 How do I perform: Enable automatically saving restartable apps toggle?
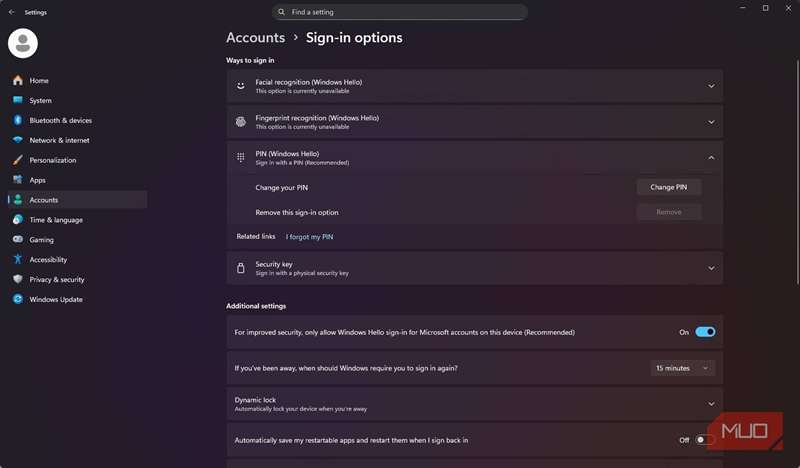[705, 440]
